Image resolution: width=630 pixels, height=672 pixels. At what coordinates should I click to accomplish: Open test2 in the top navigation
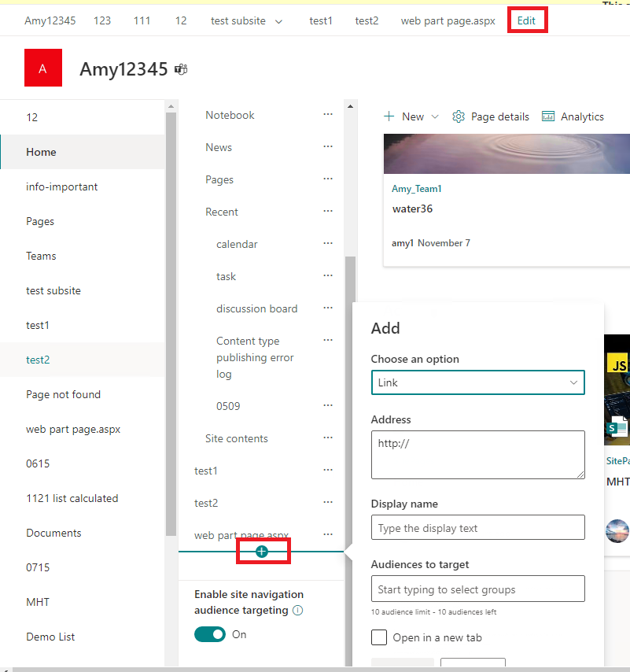[x=367, y=20]
